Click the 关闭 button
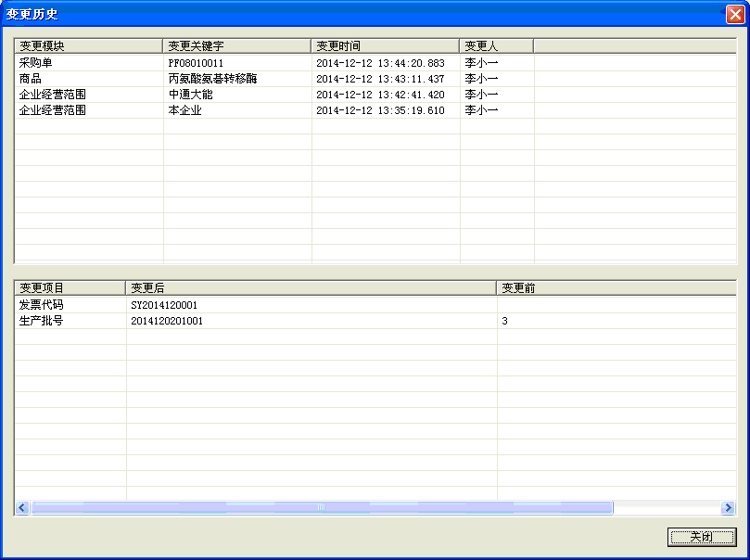The height and width of the screenshot is (560, 750). [702, 537]
